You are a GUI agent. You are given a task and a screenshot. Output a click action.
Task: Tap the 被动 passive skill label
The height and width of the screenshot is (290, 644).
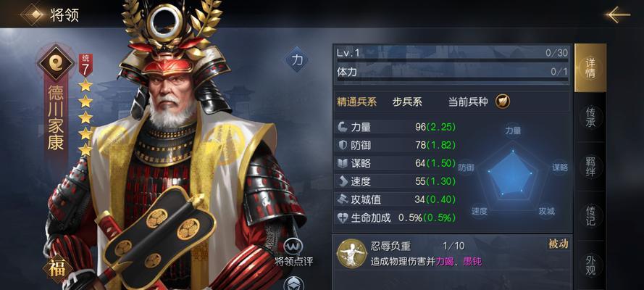click(x=559, y=244)
